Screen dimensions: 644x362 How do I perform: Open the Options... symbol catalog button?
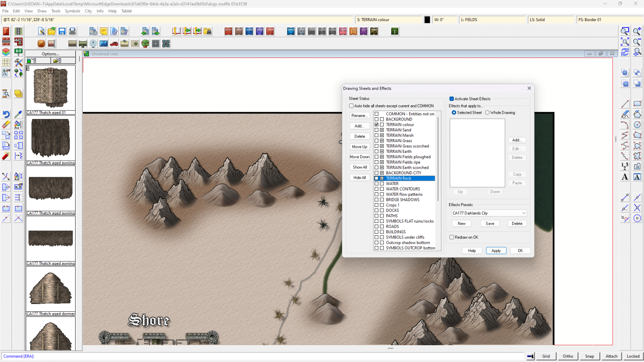[x=51, y=54]
